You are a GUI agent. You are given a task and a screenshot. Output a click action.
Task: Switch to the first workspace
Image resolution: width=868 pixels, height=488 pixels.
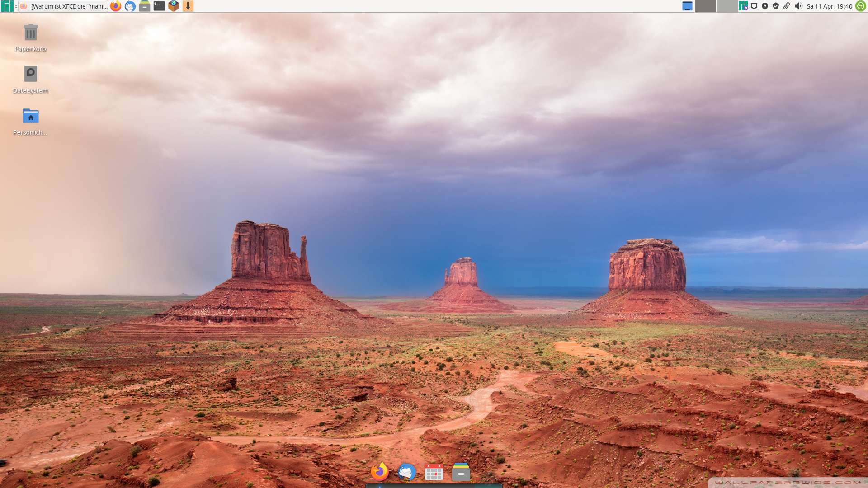[x=705, y=6]
